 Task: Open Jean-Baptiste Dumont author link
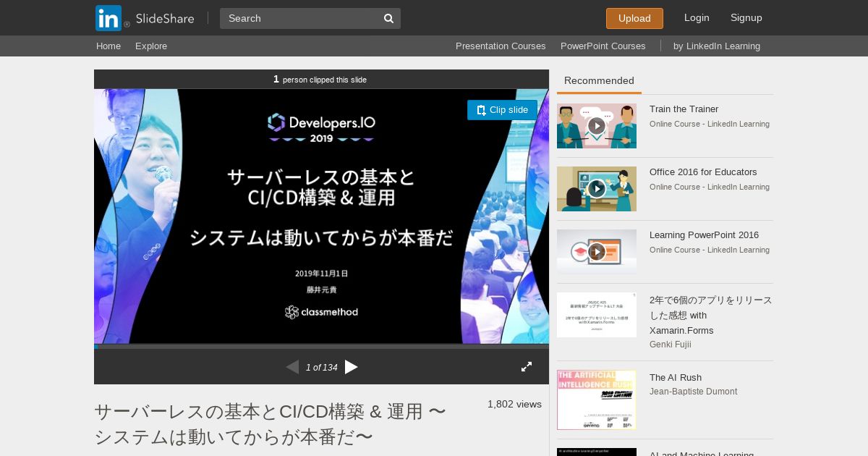(693, 392)
